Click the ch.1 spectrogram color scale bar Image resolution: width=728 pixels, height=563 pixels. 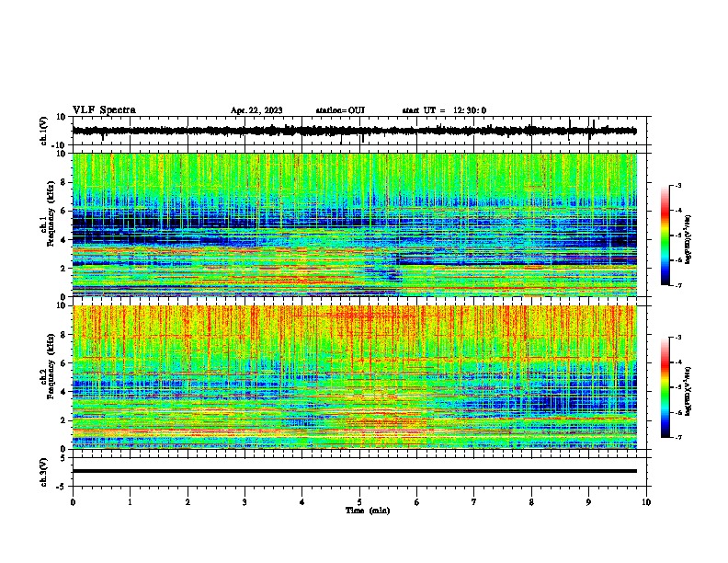coord(665,236)
